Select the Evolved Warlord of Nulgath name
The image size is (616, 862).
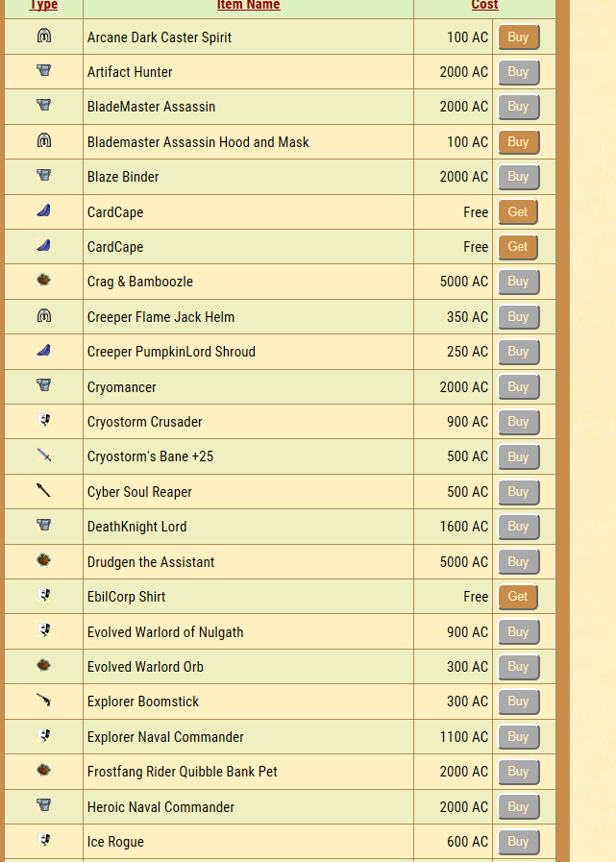165,632
